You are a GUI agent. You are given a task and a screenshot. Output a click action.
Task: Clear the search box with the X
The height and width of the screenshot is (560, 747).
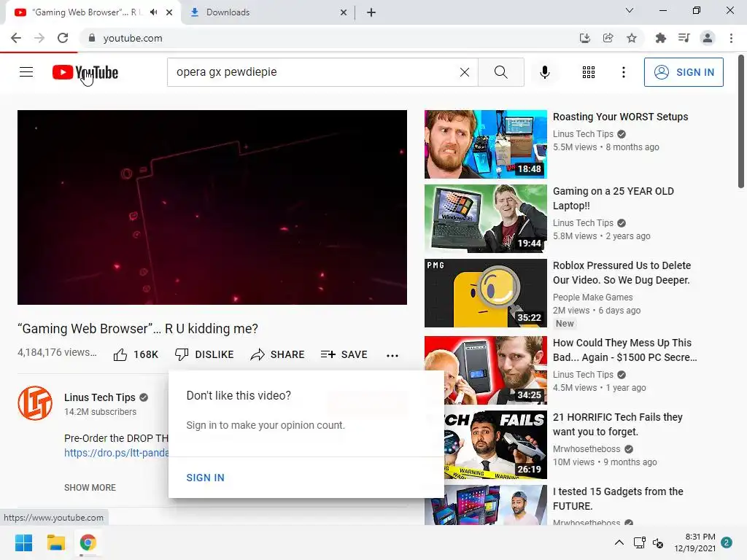465,72
